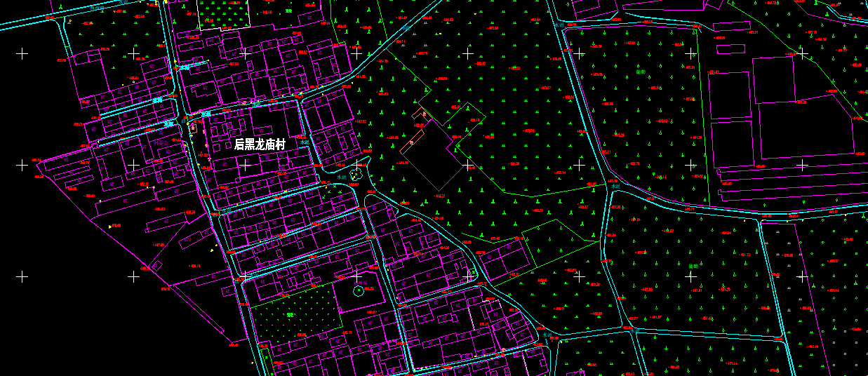Click the green-outlined triangular plot below the orchard
Viewport: 868px width, 376px height.
[554, 242]
